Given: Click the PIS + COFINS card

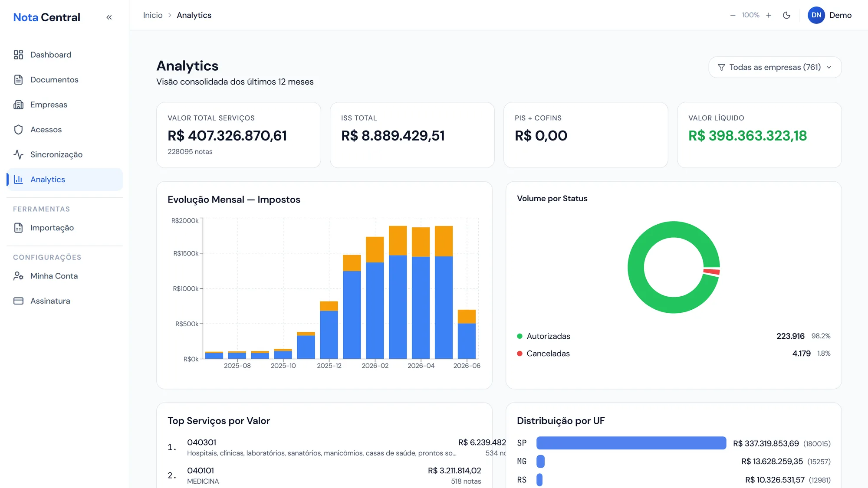Looking at the screenshot, I should (586, 135).
